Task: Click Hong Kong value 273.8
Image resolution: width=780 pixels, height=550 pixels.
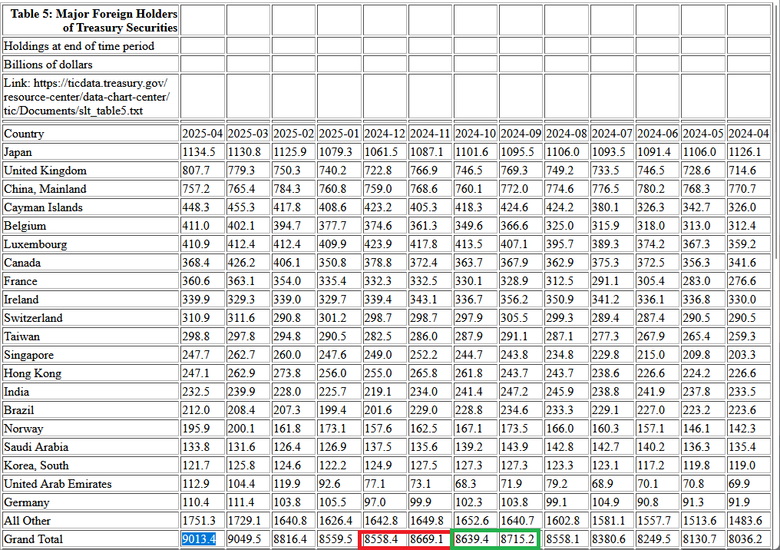Action: [287, 373]
